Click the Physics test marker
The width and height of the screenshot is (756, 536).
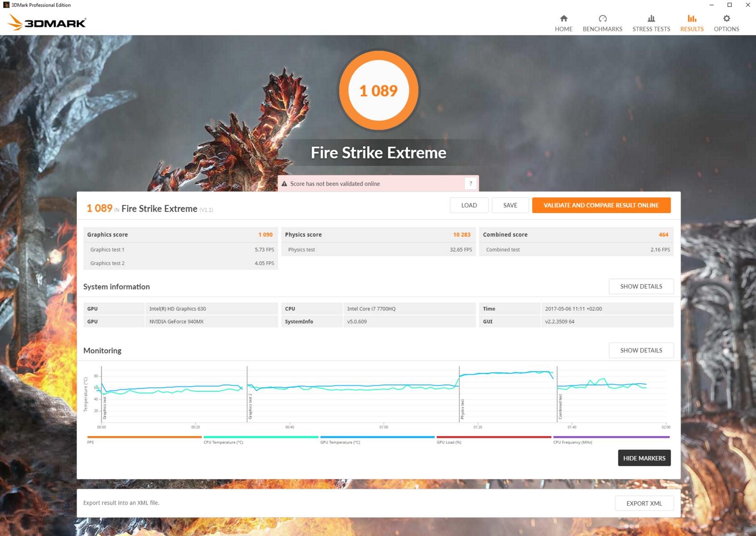462,409
